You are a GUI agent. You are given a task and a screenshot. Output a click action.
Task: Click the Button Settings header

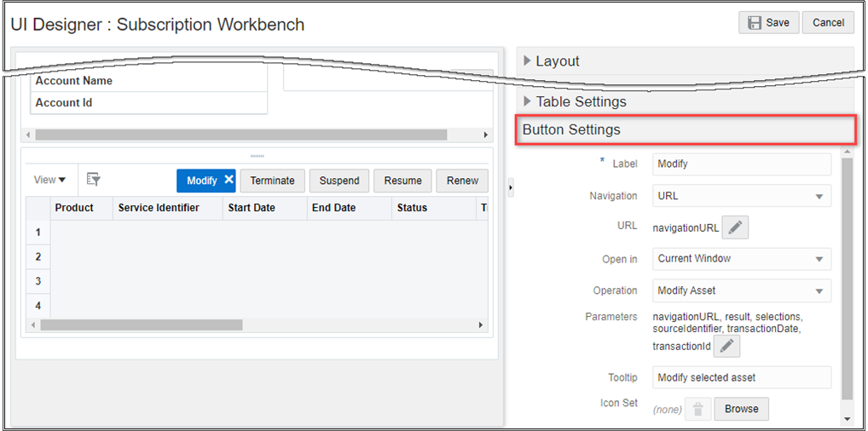(x=686, y=129)
